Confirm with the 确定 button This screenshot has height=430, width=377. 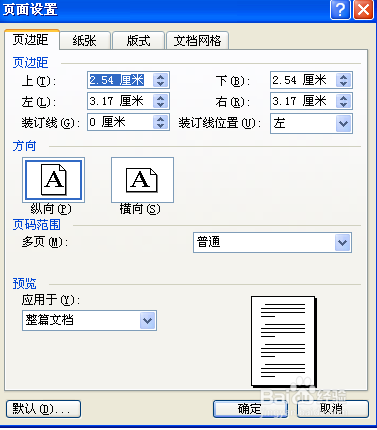click(x=250, y=409)
